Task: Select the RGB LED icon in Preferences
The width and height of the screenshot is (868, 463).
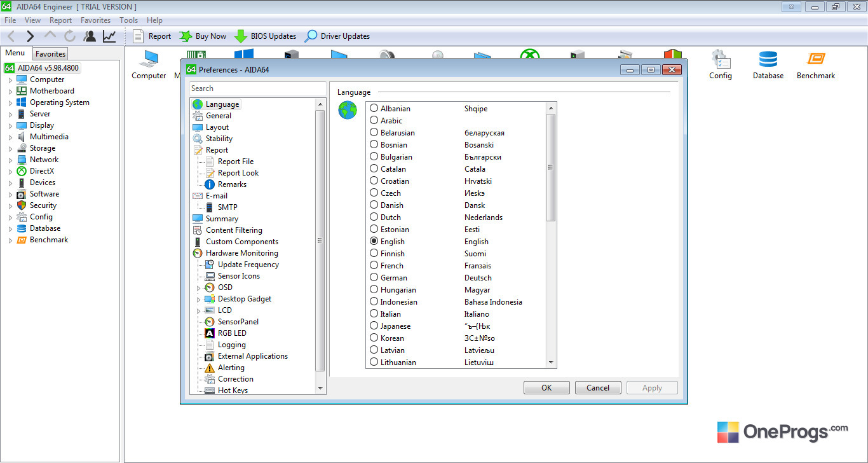Action: 210,333
